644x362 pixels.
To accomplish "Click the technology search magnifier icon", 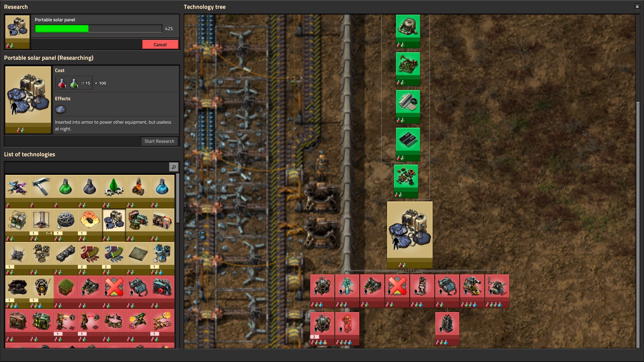I will click(x=173, y=167).
